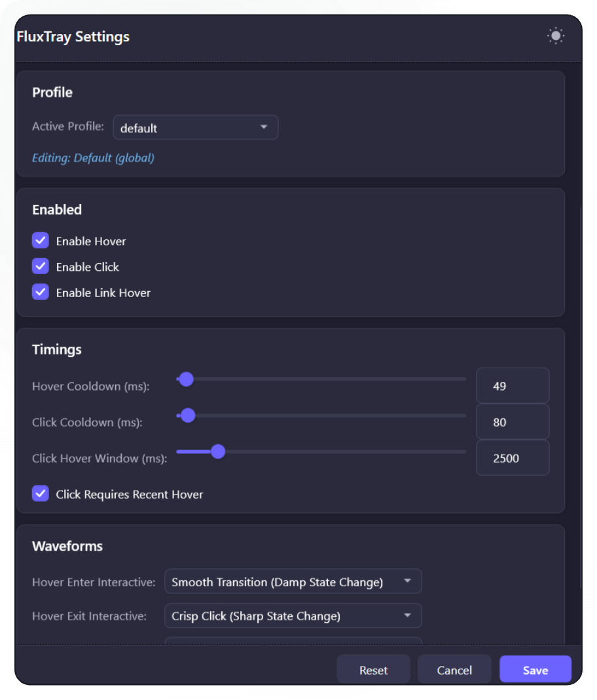Screen dimensions: 597x700
Task: Click the Click Cooldown value field showing 80
Action: (x=512, y=422)
